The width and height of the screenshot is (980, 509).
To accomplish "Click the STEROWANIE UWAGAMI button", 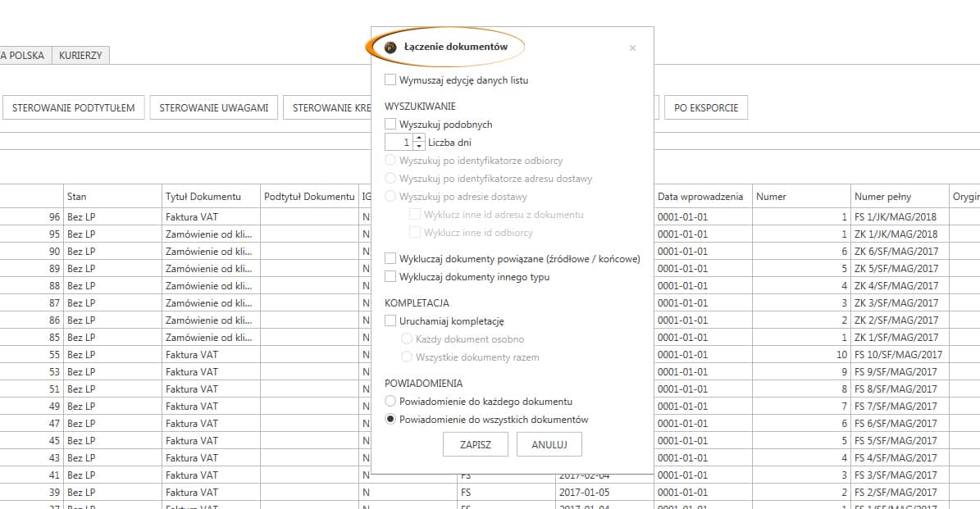I will point(214,107).
